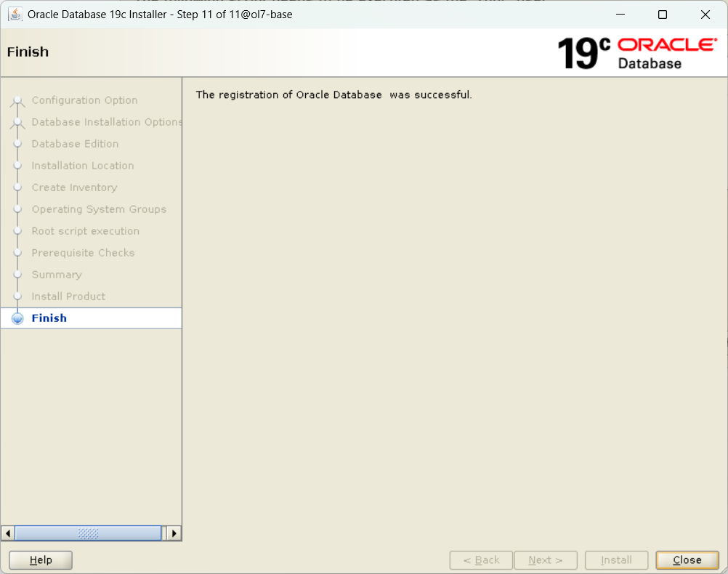Select the Prerequisite Checks step

point(83,253)
